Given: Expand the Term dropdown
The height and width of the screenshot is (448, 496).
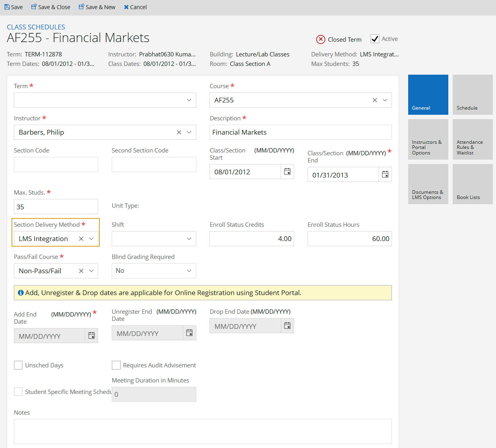Looking at the screenshot, I should click(x=189, y=100).
